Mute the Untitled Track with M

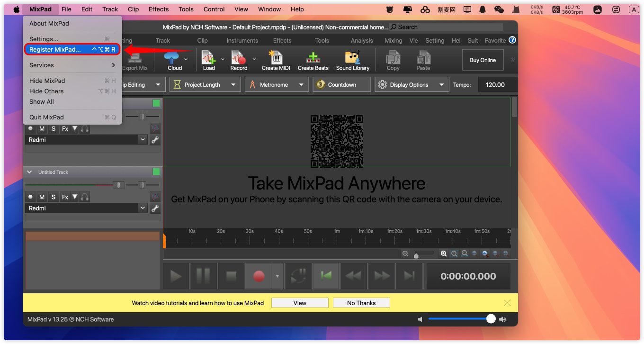point(42,197)
